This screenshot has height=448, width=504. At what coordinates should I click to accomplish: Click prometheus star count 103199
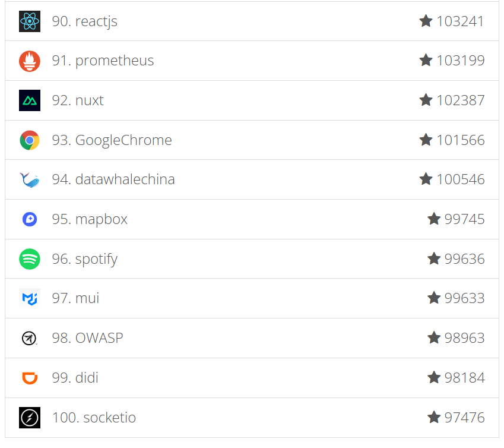tap(460, 61)
